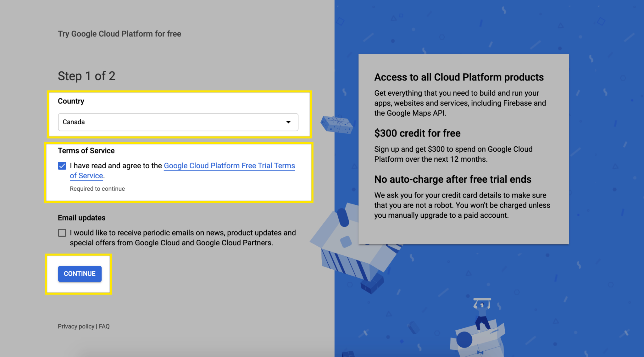This screenshot has height=357, width=644.
Task: Click the 'Country' field label
Action: coord(71,101)
